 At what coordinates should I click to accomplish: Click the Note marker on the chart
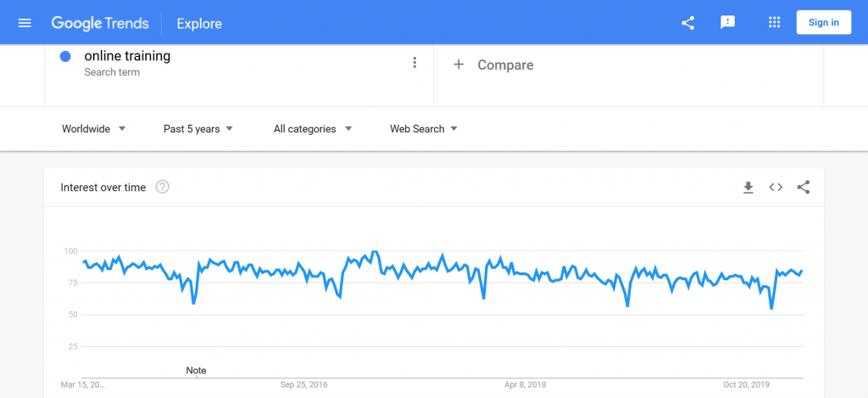[x=196, y=370]
